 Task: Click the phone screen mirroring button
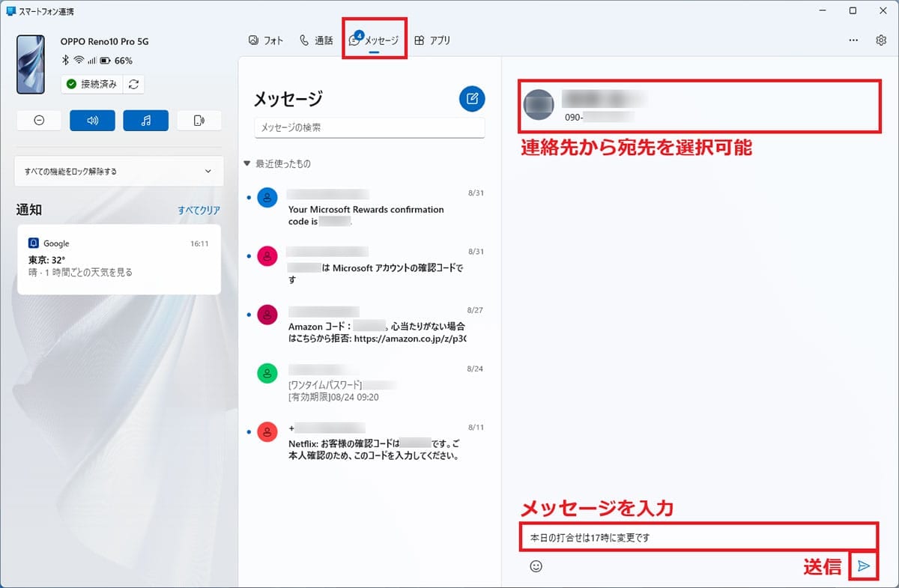click(199, 121)
